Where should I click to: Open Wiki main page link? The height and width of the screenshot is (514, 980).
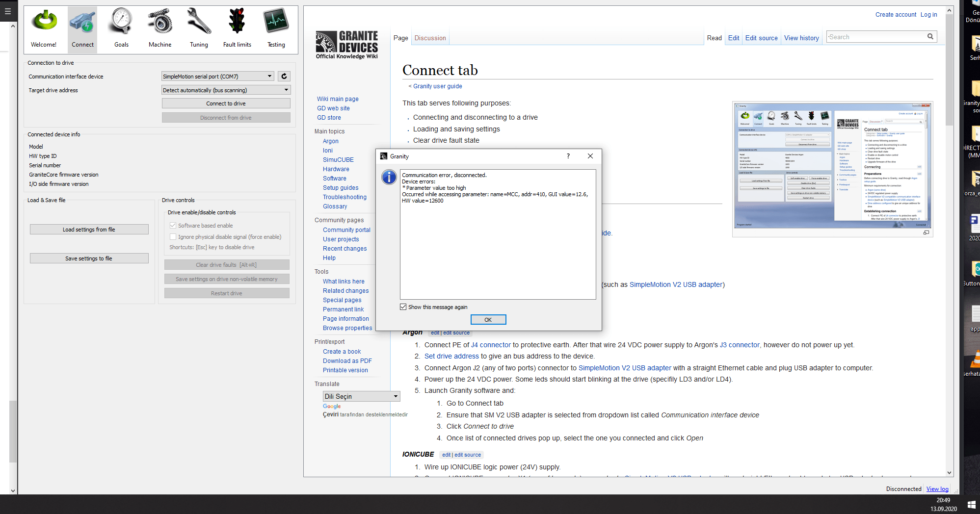tap(338, 99)
